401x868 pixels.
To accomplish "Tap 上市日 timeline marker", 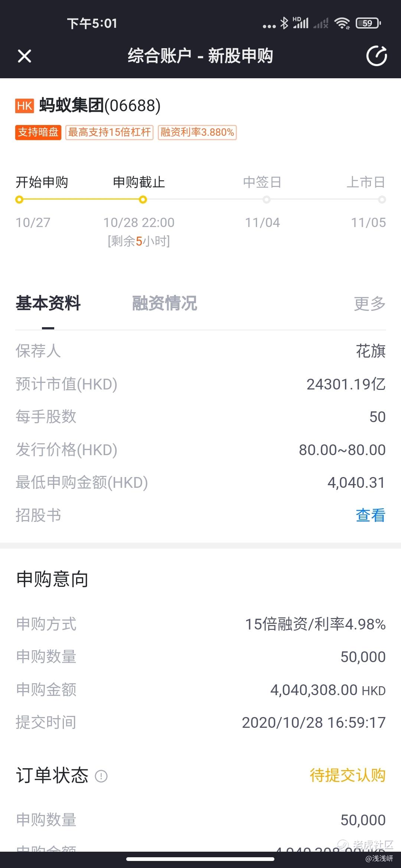I will click(x=382, y=200).
